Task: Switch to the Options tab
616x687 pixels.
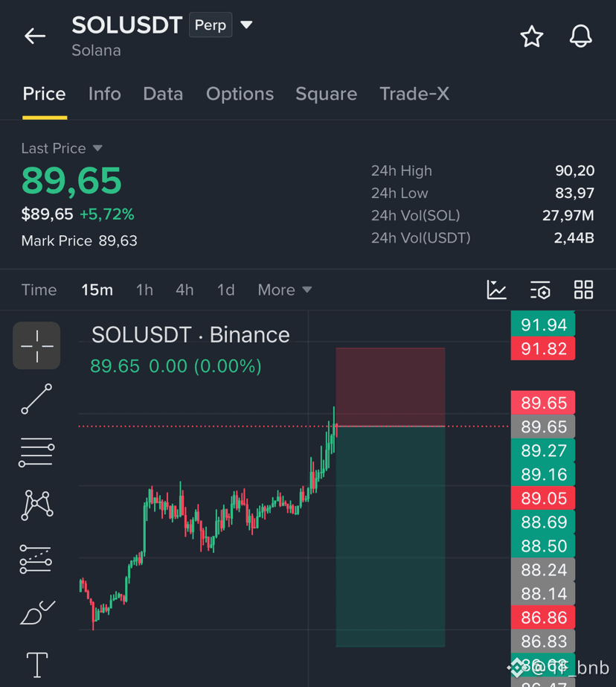Action: pyautogui.click(x=240, y=94)
